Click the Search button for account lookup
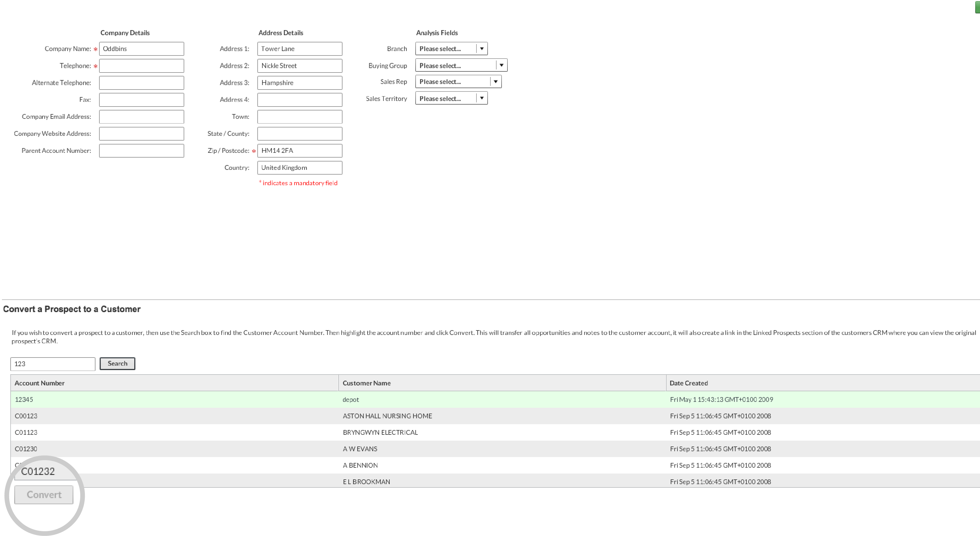This screenshot has width=980, height=536. [x=118, y=363]
